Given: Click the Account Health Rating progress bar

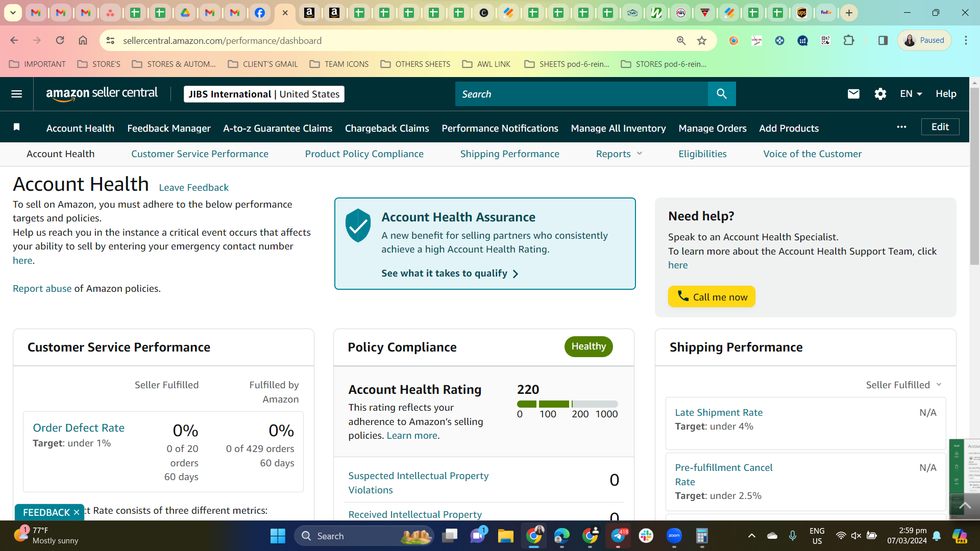Looking at the screenshot, I should [x=567, y=404].
